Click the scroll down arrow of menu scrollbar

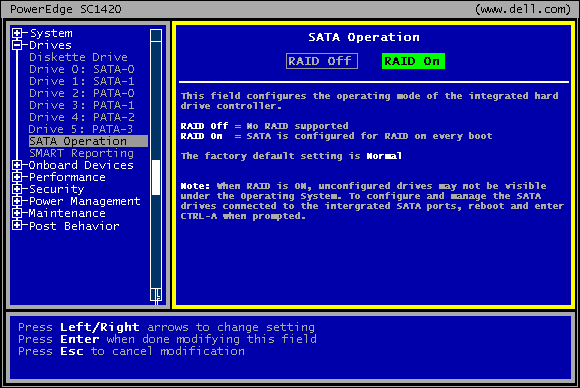pyautogui.click(x=156, y=295)
